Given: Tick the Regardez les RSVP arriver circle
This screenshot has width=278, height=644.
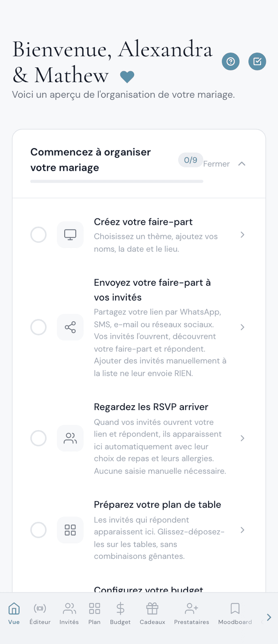Looking at the screenshot, I should point(38,438).
